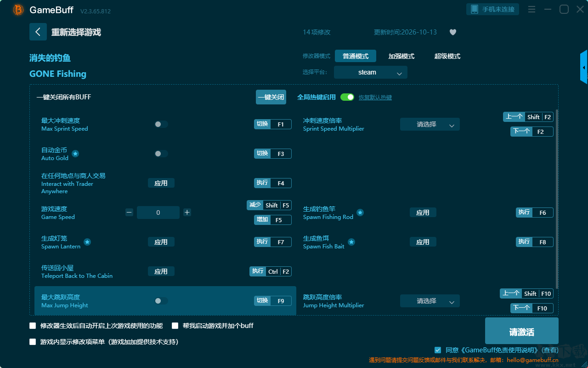
Task: Click the plus icon for Game Speed
Action: click(x=187, y=213)
